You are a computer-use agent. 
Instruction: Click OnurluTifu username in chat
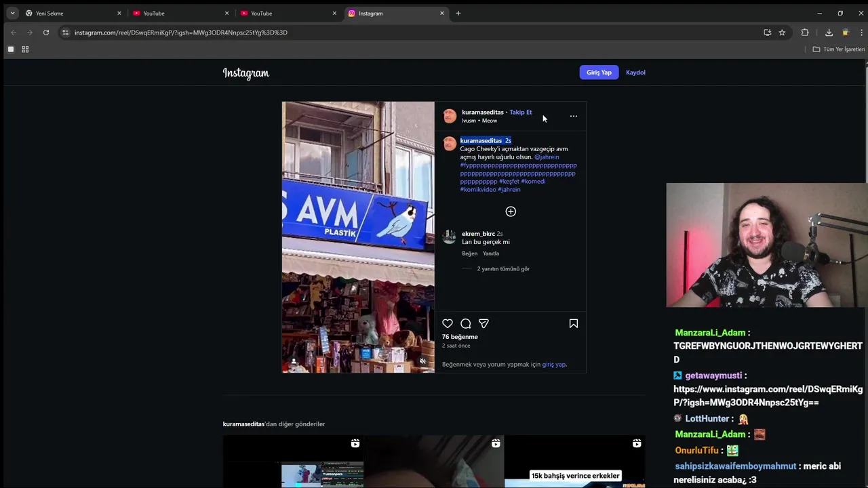tap(696, 450)
